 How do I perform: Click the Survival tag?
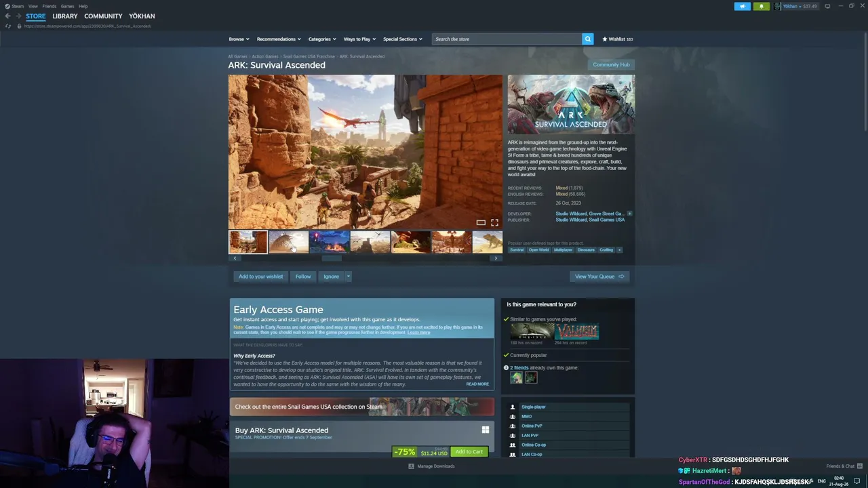pyautogui.click(x=517, y=250)
